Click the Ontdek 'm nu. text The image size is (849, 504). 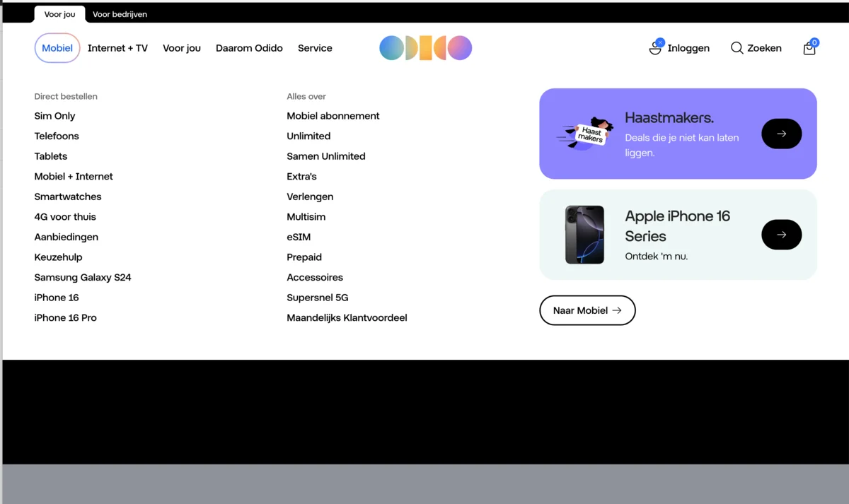click(x=657, y=256)
